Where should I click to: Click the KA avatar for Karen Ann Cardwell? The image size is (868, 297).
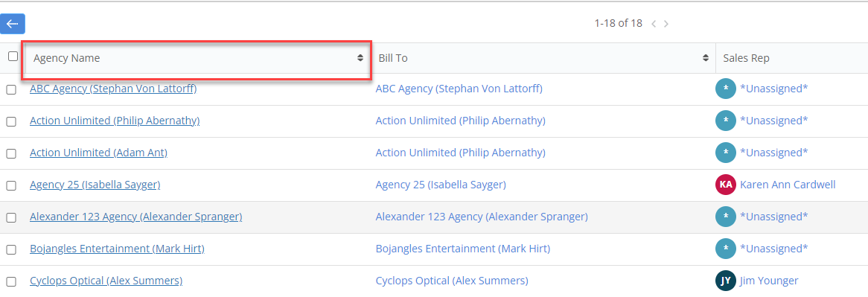tap(726, 185)
